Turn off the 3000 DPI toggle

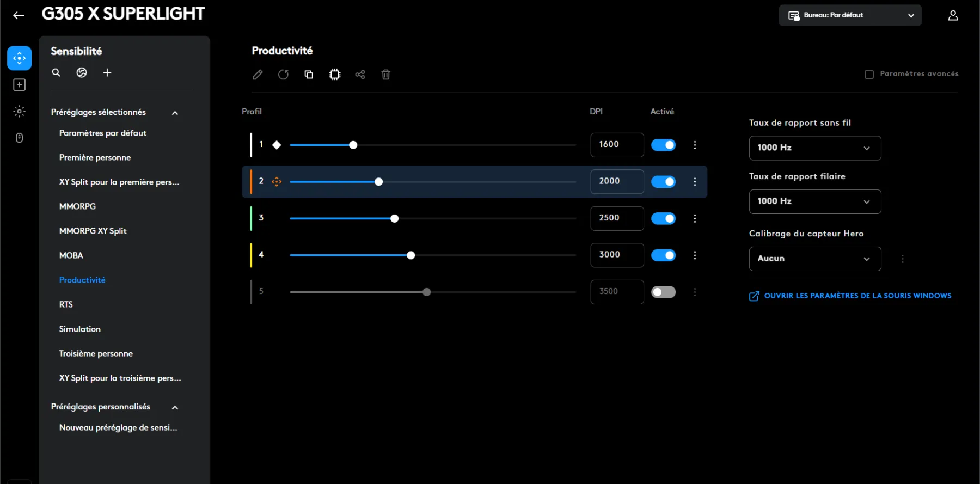coord(663,255)
